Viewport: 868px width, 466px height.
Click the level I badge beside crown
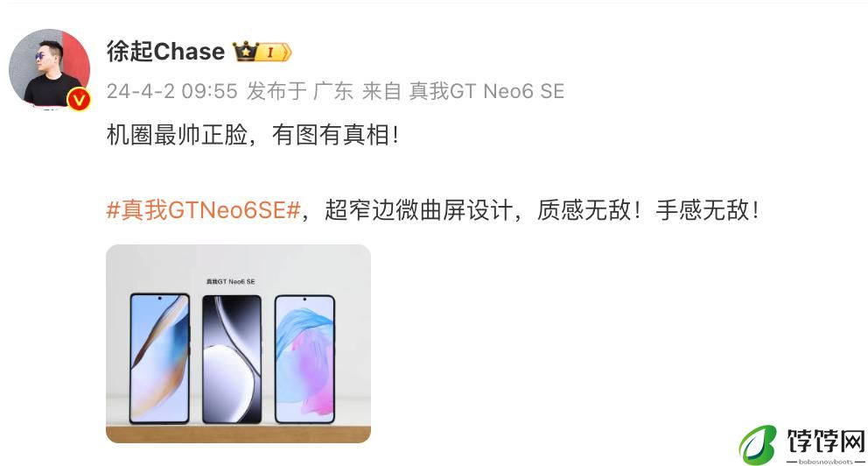click(275, 52)
